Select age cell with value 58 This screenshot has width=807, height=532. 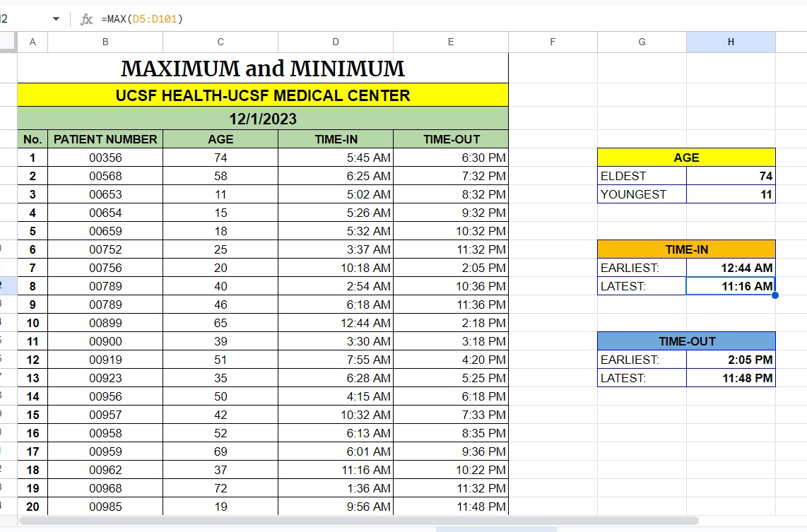[x=220, y=176]
